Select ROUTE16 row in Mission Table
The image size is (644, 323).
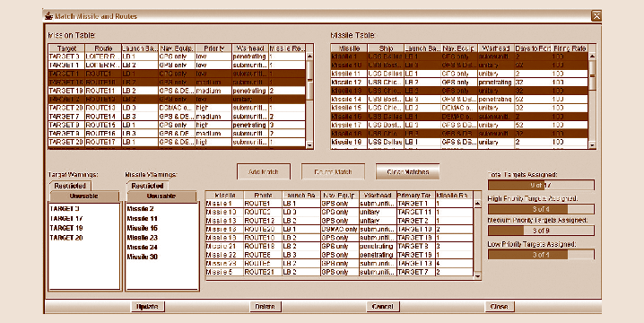tap(177, 134)
